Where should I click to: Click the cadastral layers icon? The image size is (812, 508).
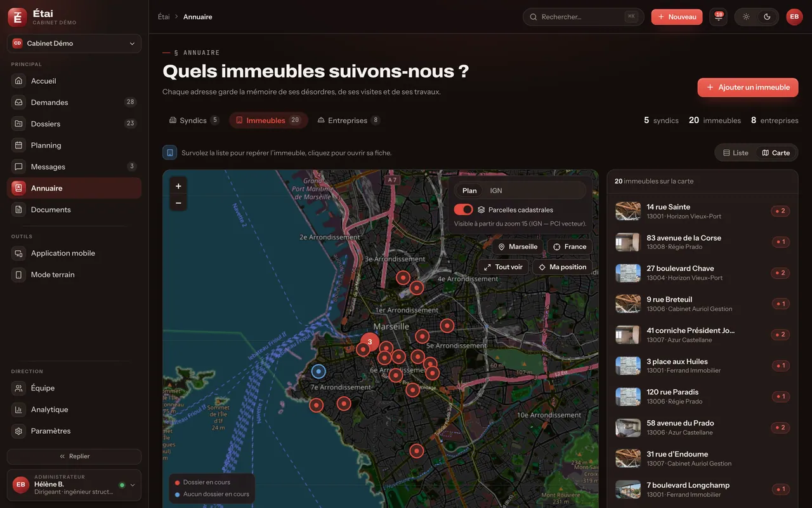point(481,210)
